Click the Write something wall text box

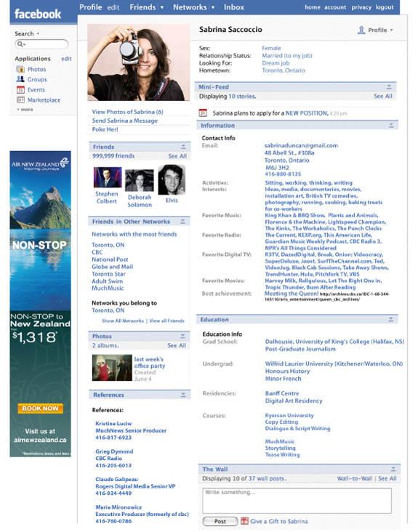(297, 501)
